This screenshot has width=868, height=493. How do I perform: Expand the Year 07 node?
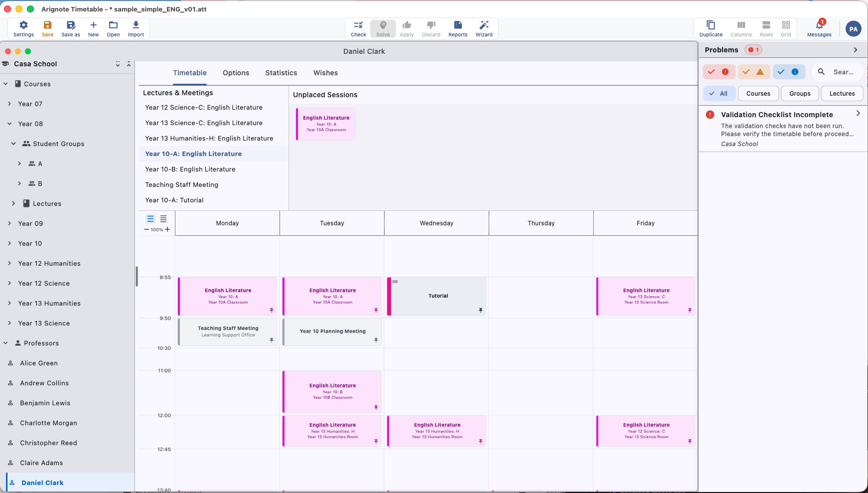[9, 104]
